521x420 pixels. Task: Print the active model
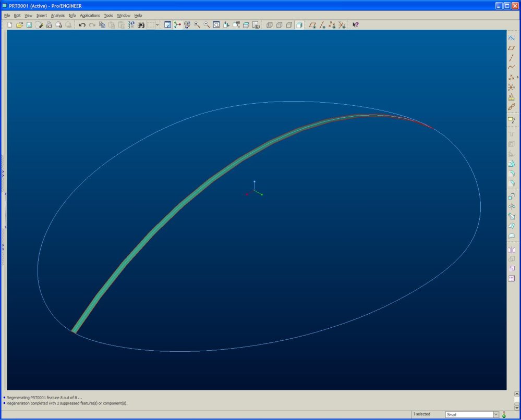[x=49, y=25]
